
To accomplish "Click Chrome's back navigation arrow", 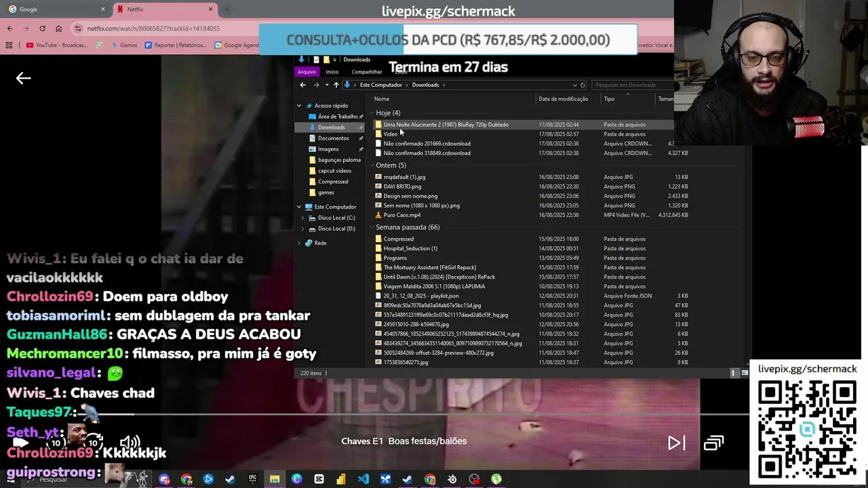I will click(x=9, y=28).
